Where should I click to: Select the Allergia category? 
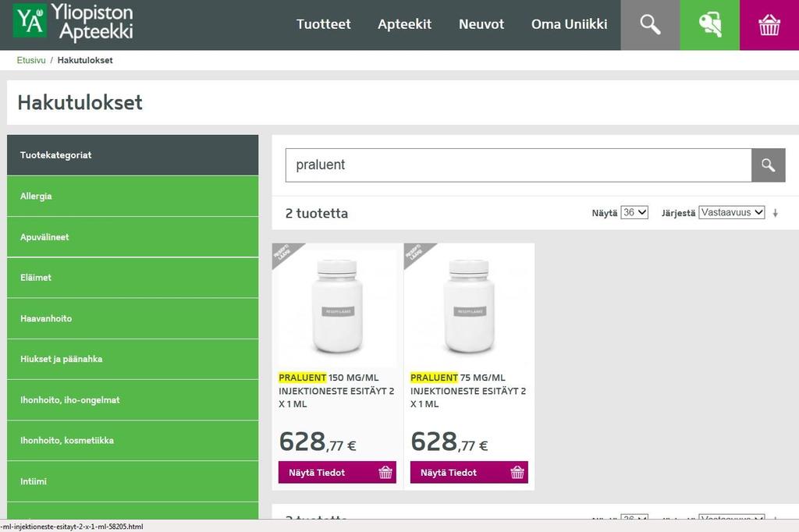point(133,197)
